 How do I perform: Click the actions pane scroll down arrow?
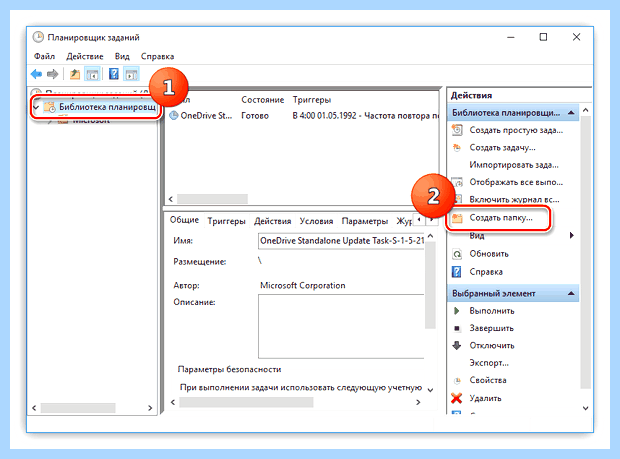point(586,408)
